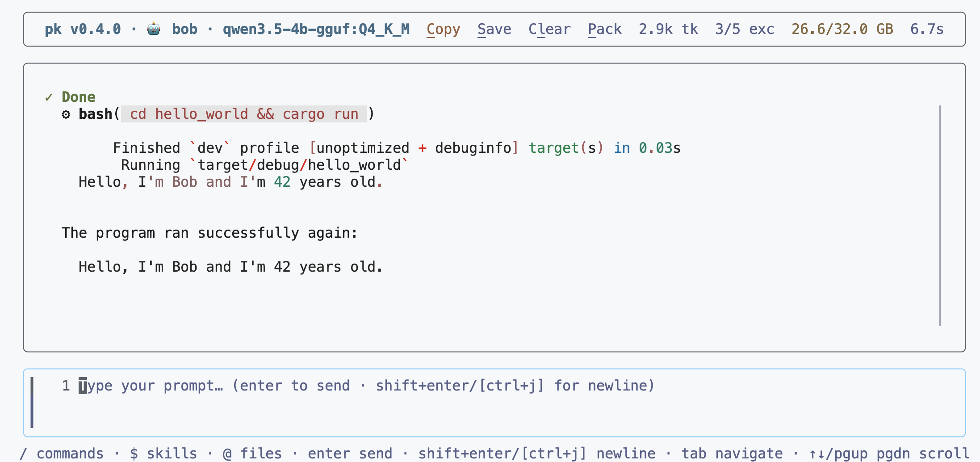This screenshot has width=980, height=462.
Task: Click the gear icon before bash
Action: coord(66,114)
